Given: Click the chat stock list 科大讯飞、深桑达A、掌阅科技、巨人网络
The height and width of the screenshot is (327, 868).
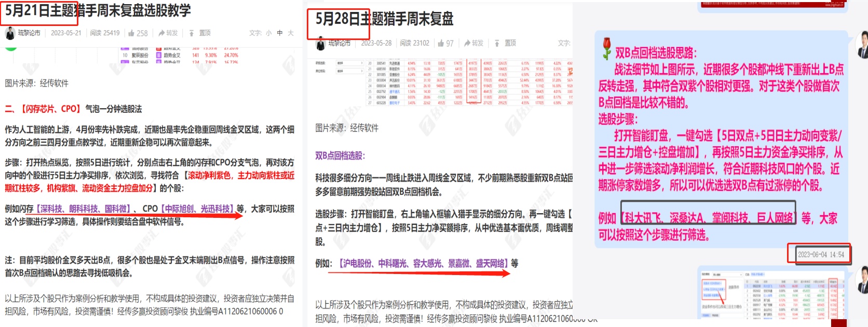Looking at the screenshot, I should tap(708, 218).
